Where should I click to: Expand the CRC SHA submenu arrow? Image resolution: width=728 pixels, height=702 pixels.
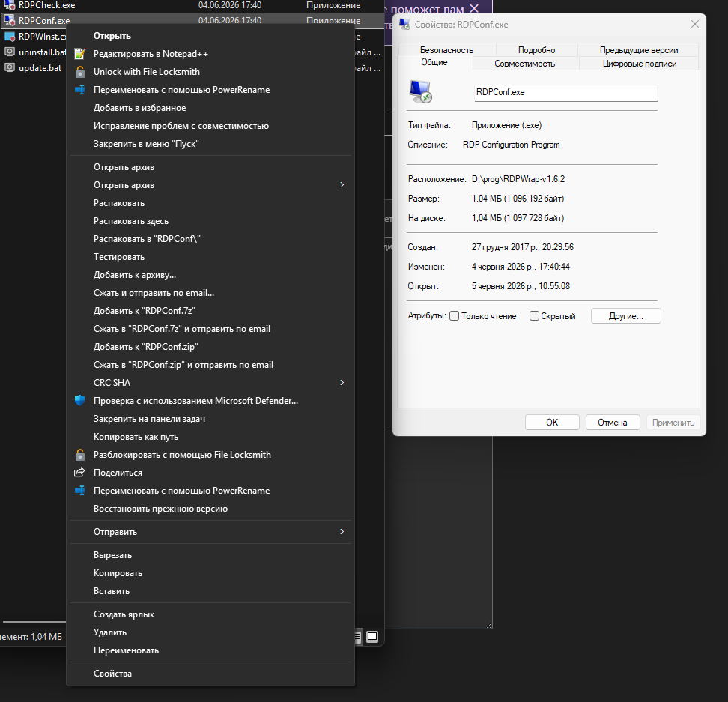tap(342, 383)
